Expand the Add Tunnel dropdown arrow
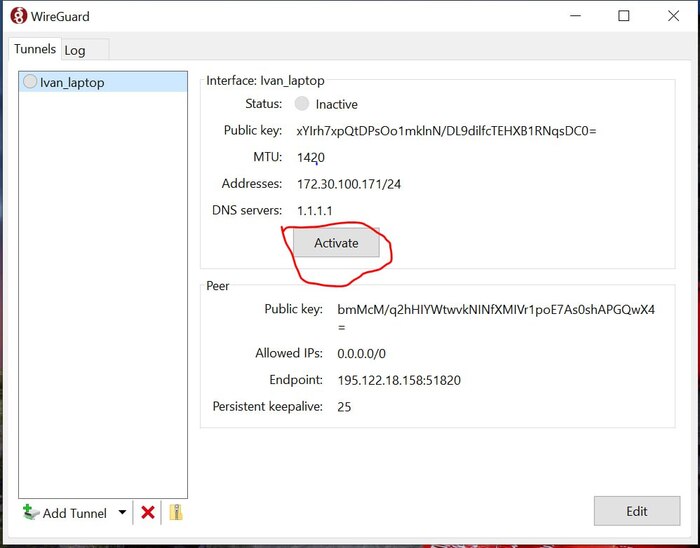This screenshot has height=548, width=700. 122,513
